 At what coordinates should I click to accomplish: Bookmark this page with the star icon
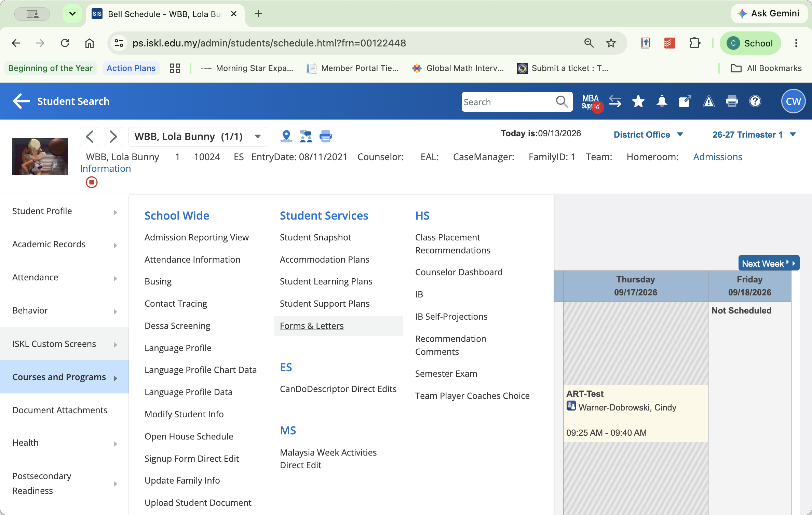(x=611, y=43)
